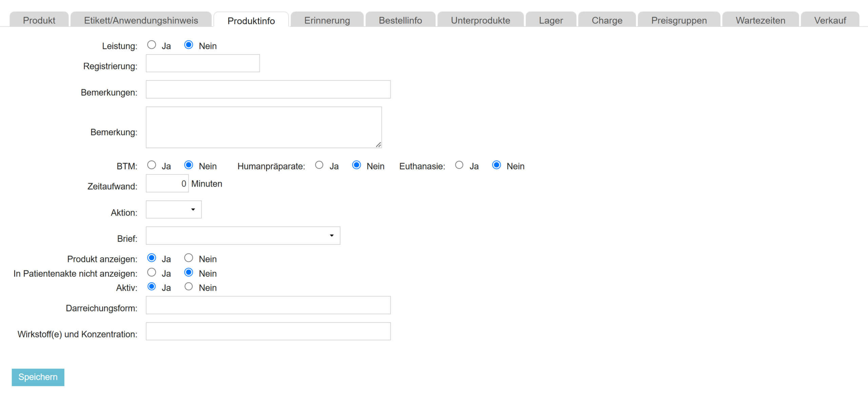The image size is (868, 395).
Task: Select Ja for Leistung
Action: coord(152,45)
